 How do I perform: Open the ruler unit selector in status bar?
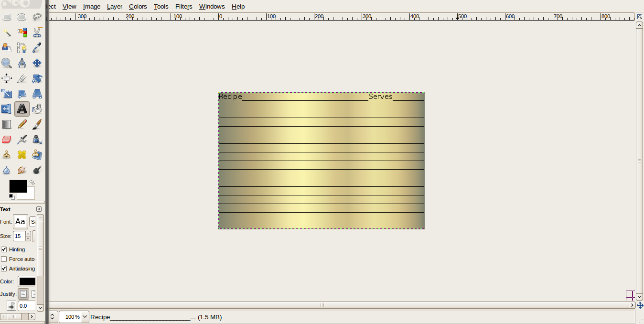[x=52, y=317]
